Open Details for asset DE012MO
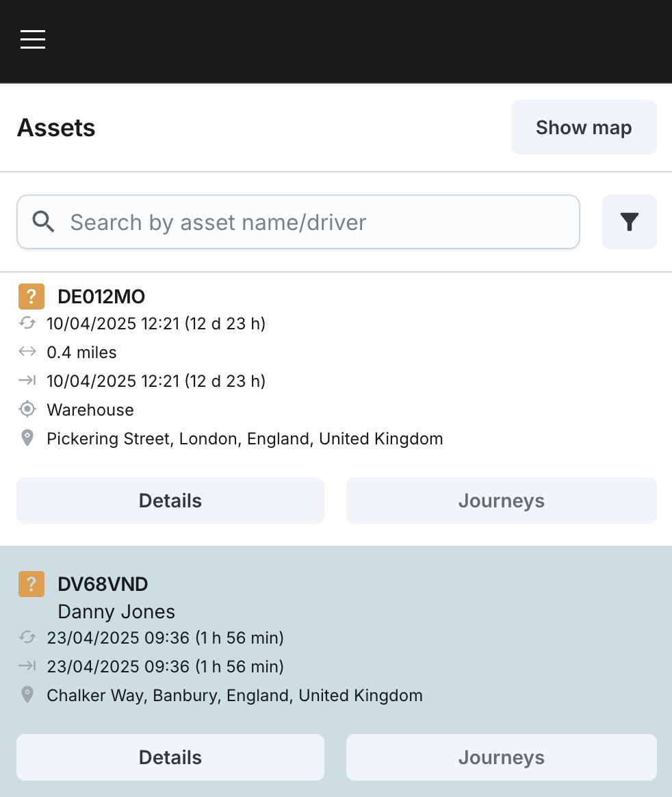 coord(170,501)
